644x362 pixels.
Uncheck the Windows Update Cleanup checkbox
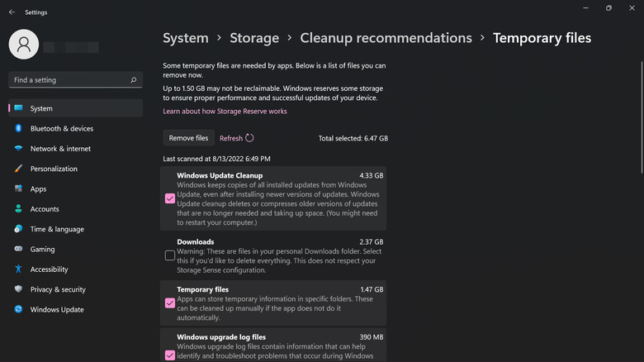170,198
